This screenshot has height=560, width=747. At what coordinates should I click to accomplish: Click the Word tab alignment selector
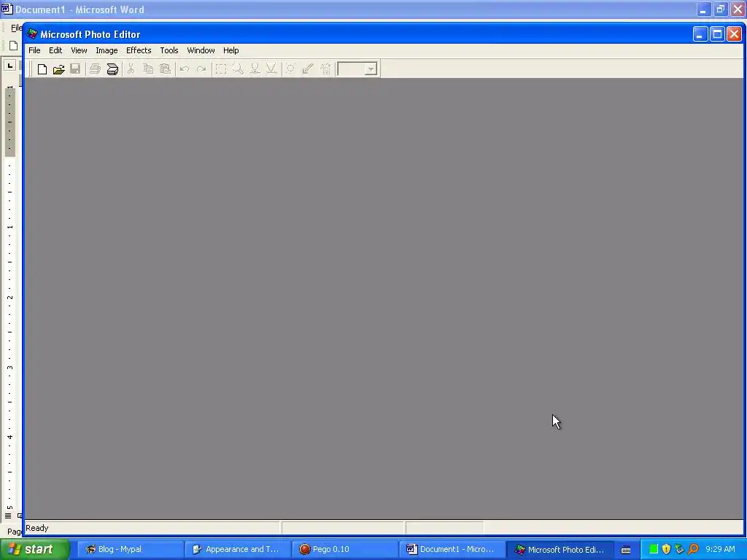10,65
